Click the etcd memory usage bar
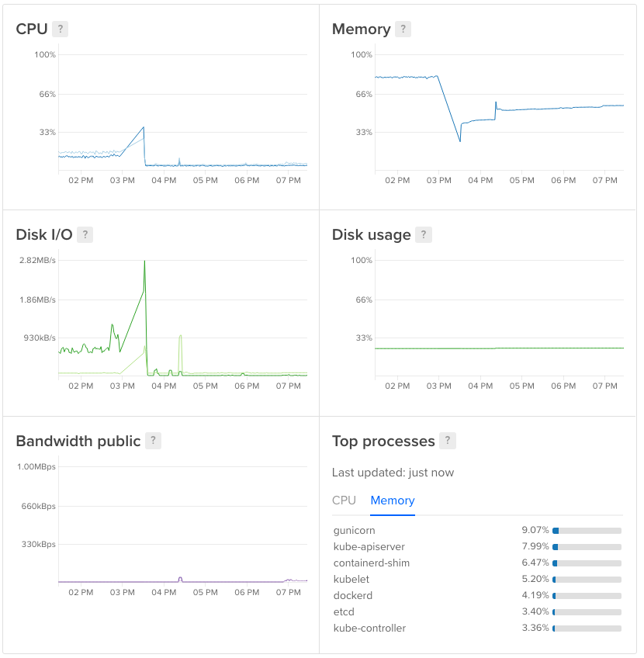 pos(587,612)
